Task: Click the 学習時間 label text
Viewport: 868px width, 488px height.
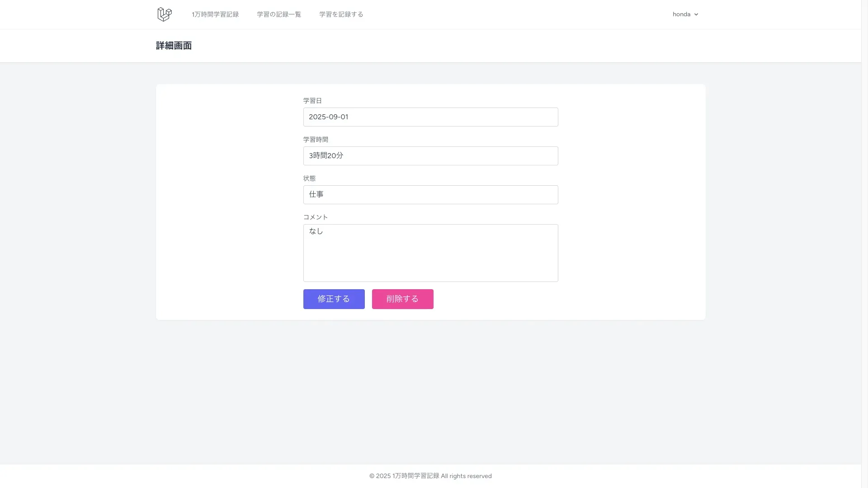Action: coord(316,140)
